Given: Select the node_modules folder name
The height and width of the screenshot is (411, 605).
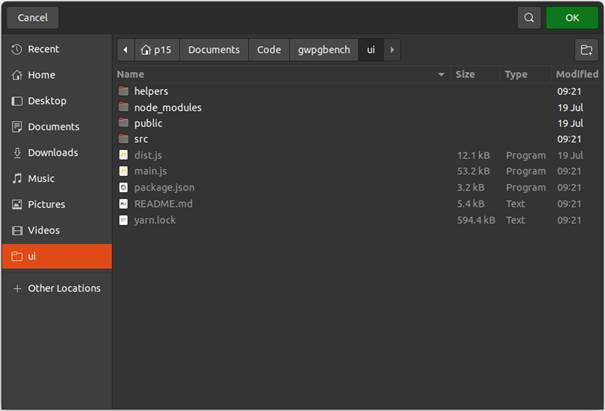Looking at the screenshot, I should pyautogui.click(x=168, y=108).
